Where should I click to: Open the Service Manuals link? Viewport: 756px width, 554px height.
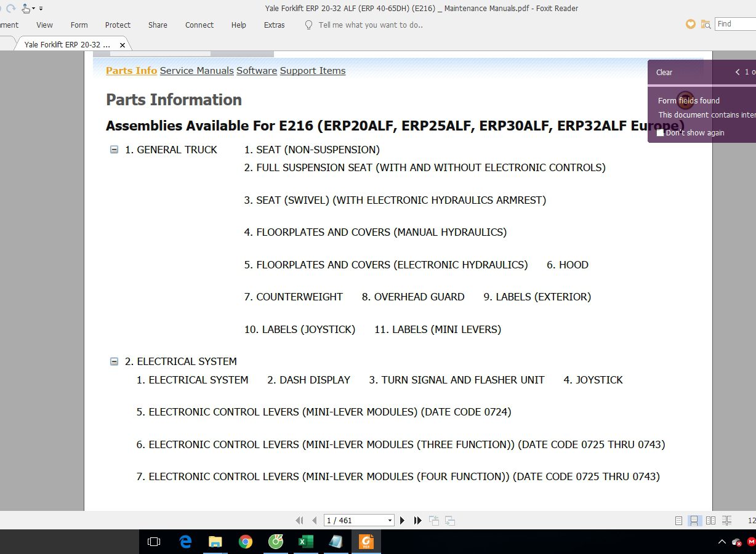click(x=196, y=71)
